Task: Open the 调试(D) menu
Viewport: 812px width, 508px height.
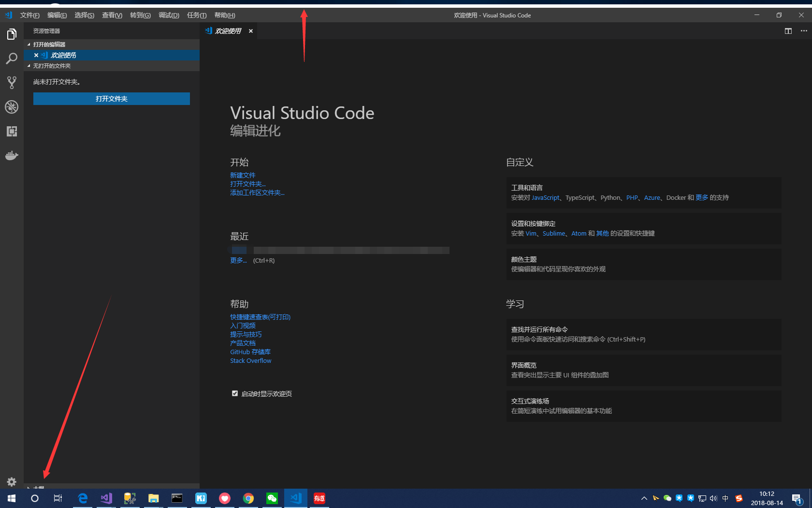Action: pyautogui.click(x=169, y=15)
